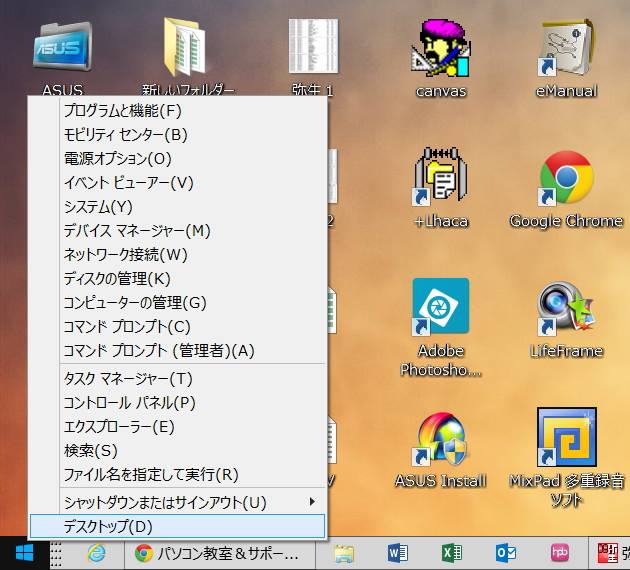Launch Excel from the taskbar
Viewport: 630px width, 570px height.
coord(452,554)
